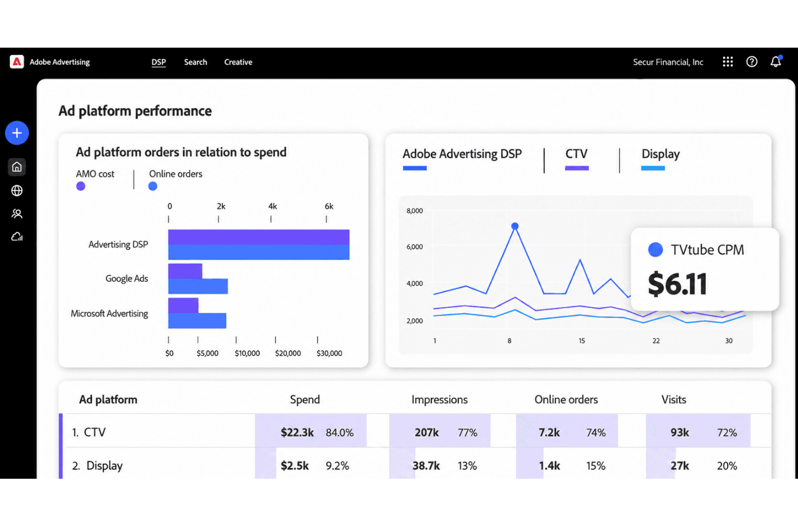Viewport: 798px width, 532px height.
Task: Click the $2.5k spend value
Action: 294,466
